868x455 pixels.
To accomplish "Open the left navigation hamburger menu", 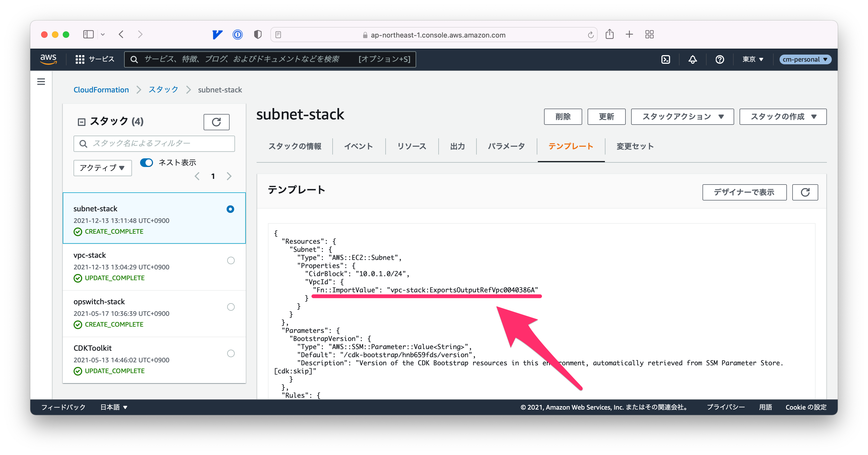I will click(x=41, y=82).
